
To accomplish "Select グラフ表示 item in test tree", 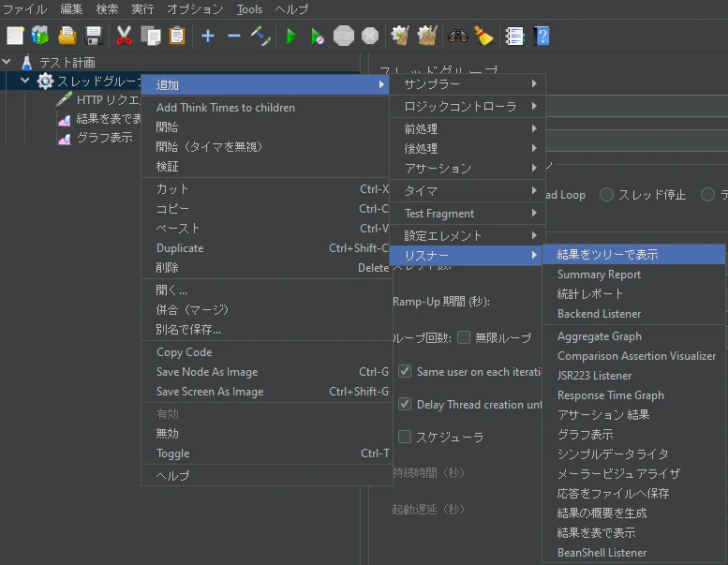I will coord(104,138).
